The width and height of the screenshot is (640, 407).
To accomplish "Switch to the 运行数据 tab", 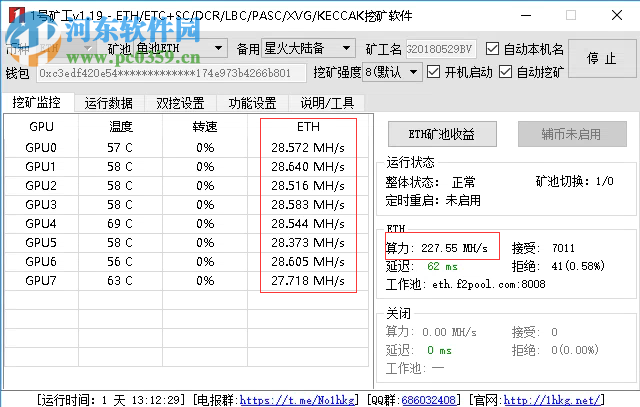I will pyautogui.click(x=109, y=103).
